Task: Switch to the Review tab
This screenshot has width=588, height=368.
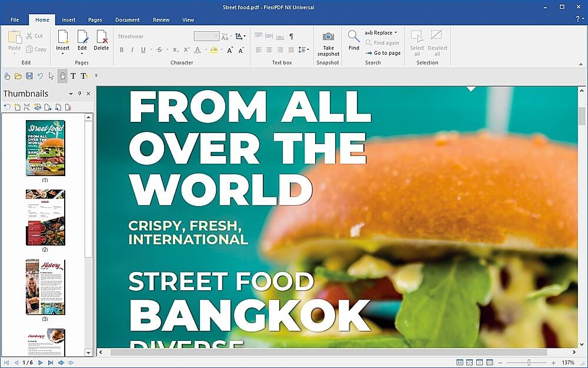Action: pos(161,20)
